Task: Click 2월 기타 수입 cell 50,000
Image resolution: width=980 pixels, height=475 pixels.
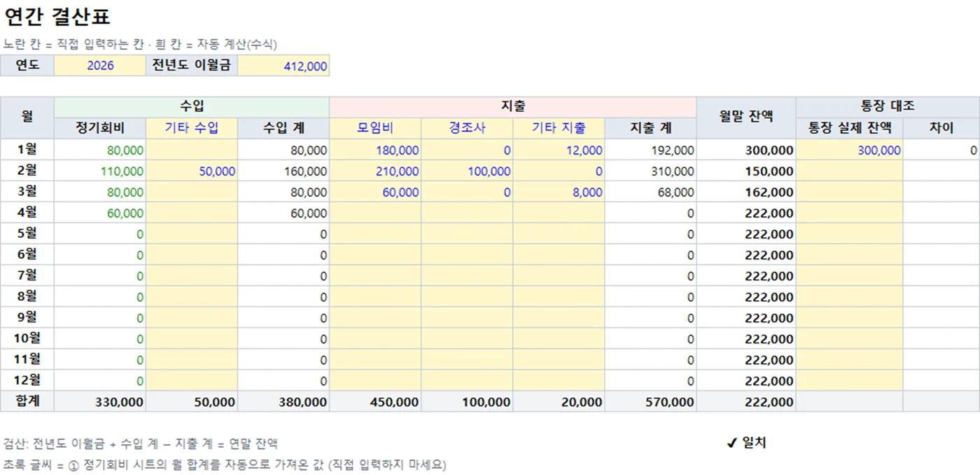Action: coord(192,171)
